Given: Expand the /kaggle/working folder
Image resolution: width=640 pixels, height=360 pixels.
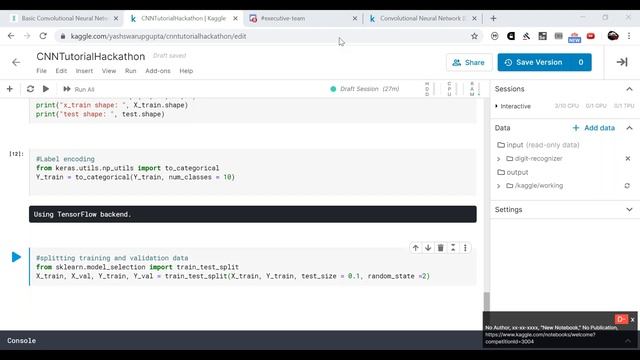Looking at the screenshot, I should (498, 186).
